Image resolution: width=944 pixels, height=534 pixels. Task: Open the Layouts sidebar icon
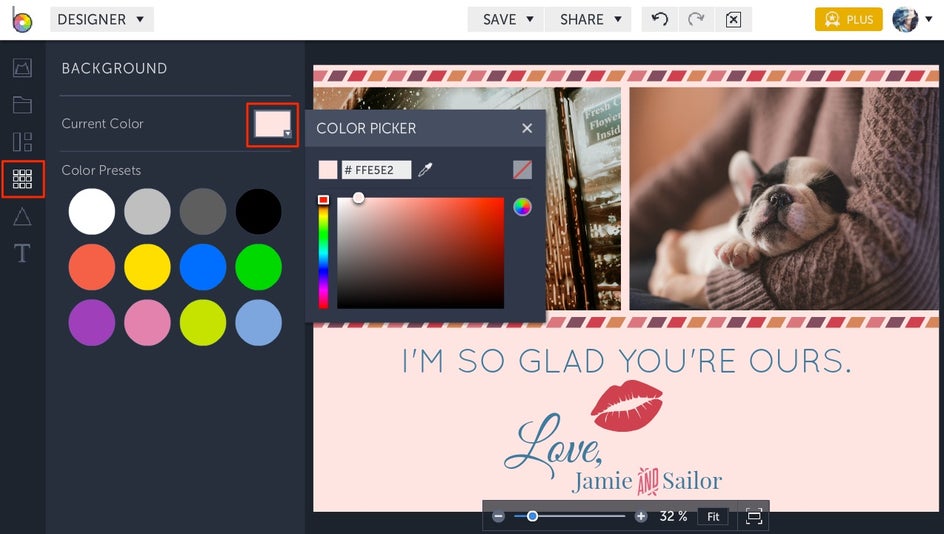coord(22,142)
